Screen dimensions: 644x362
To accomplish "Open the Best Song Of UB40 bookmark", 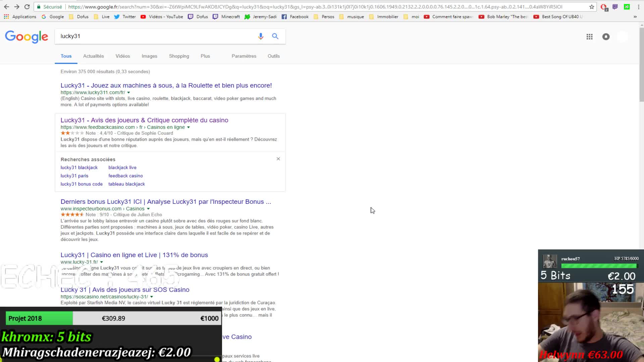I will point(558,17).
